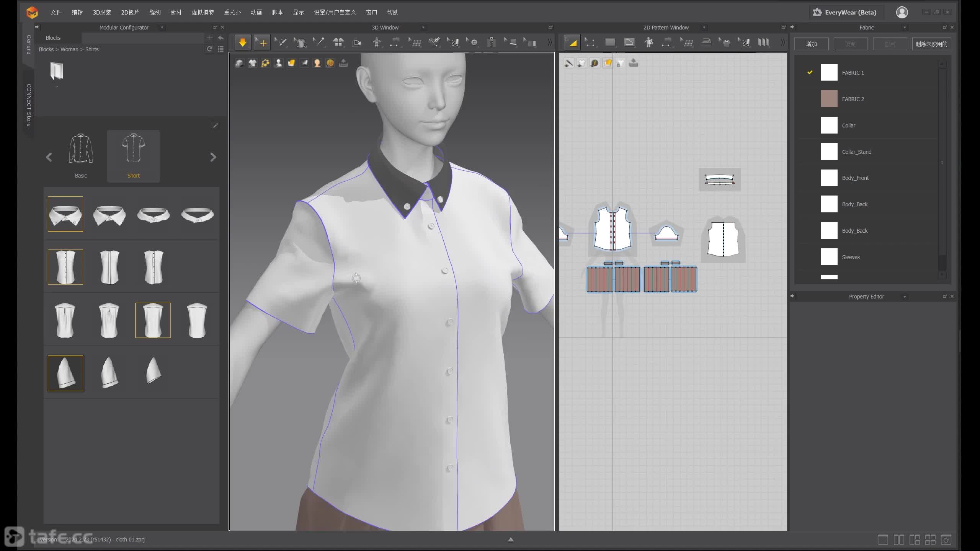
Task: Select the Sleeves fabric swatch
Action: (829, 257)
